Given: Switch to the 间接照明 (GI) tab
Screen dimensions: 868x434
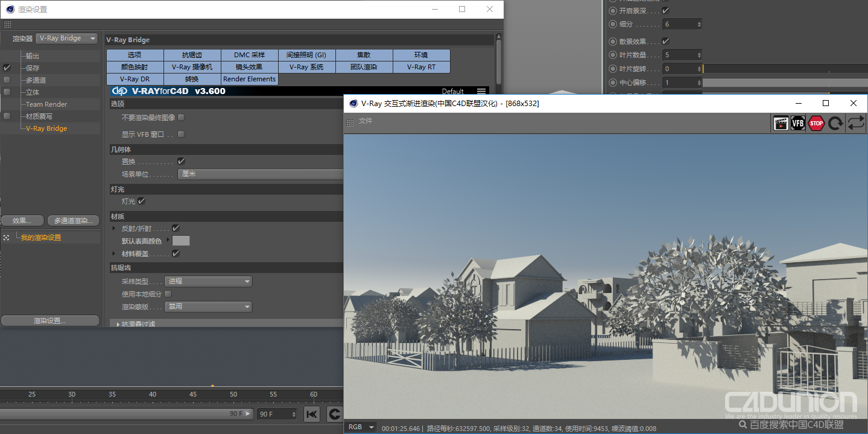Looking at the screenshot, I should [x=307, y=55].
